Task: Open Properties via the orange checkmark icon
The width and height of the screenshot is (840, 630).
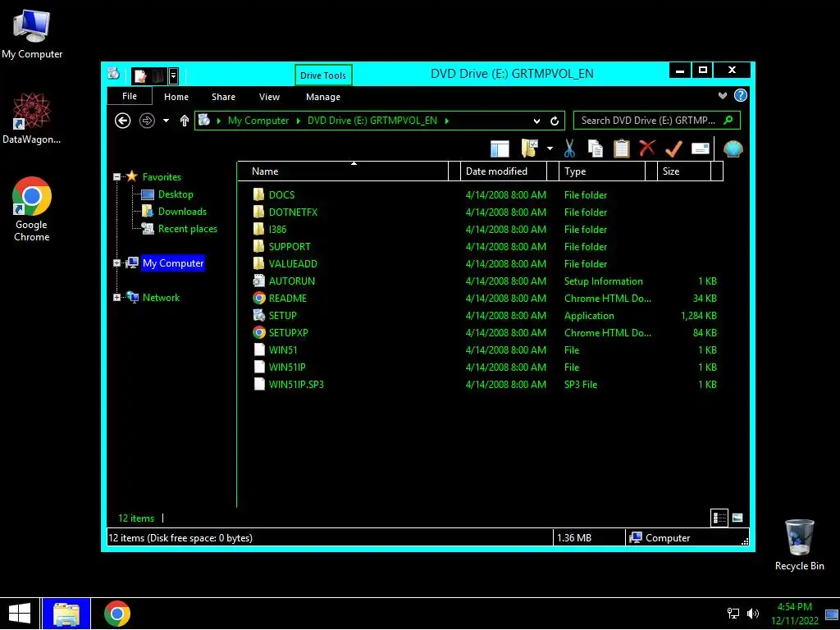Action: [x=673, y=148]
